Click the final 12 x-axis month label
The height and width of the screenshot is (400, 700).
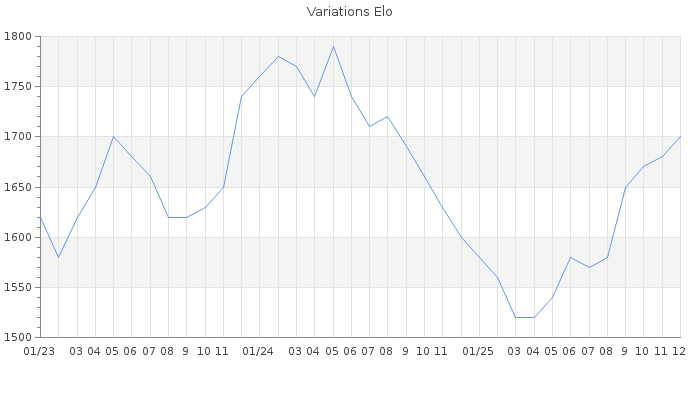678,351
